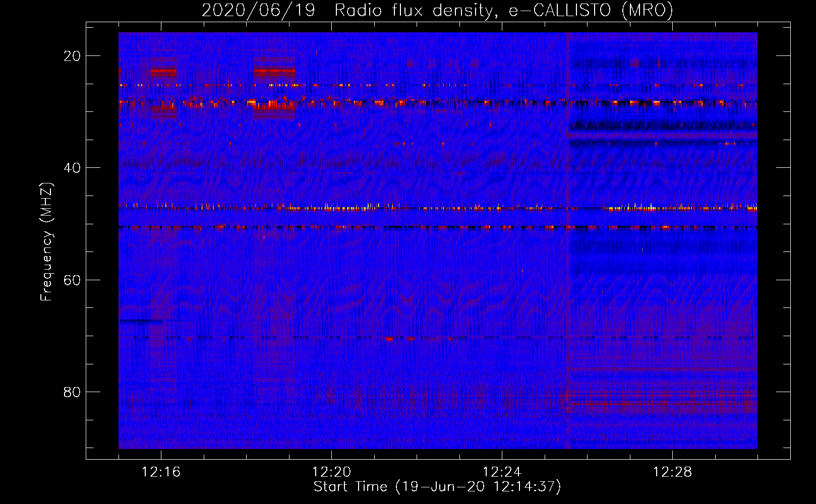This screenshot has height=504, width=816.
Task: Click the "Start Time (19-Jun-20 12:14:37)" x-axis label
Action: 437,487
